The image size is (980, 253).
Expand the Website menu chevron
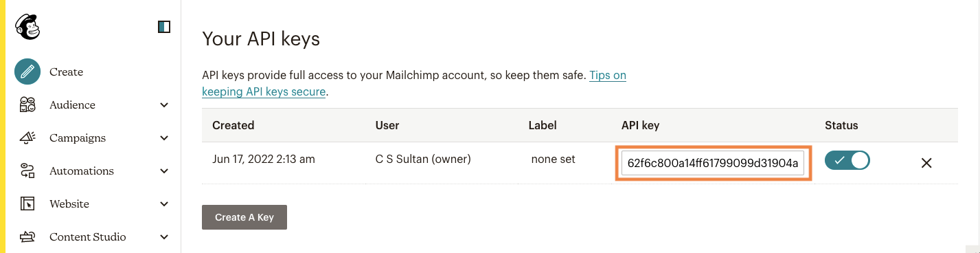click(x=164, y=204)
